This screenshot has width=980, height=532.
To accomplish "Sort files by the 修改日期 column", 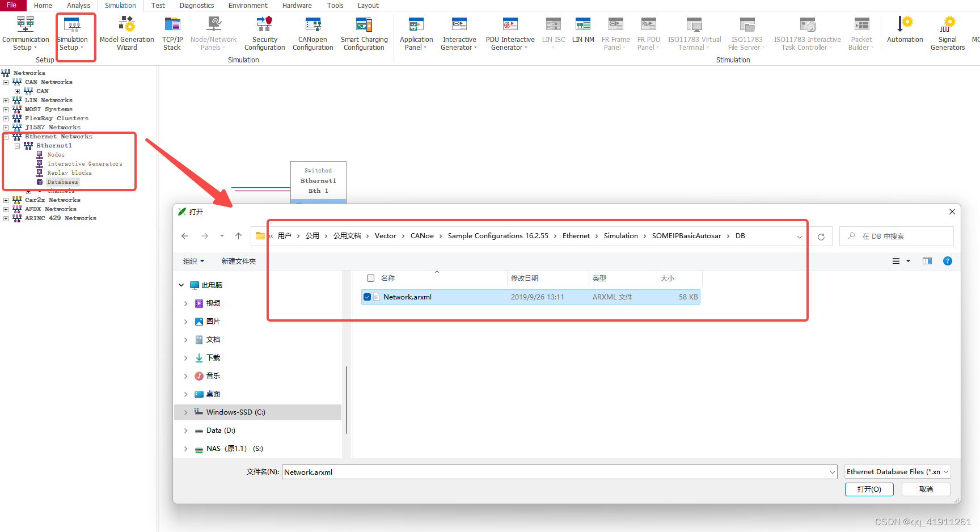I will (525, 278).
